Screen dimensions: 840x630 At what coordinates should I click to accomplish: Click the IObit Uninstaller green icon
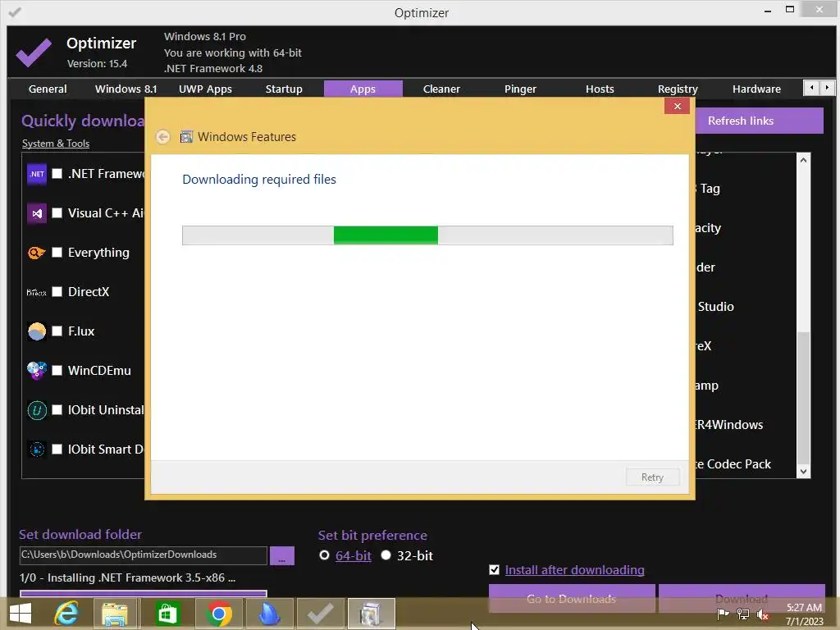click(x=36, y=410)
